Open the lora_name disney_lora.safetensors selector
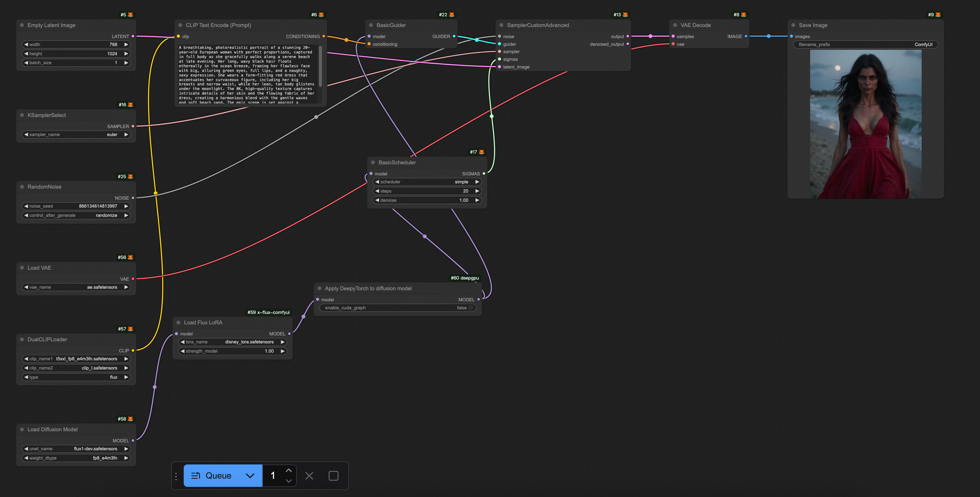 click(x=233, y=342)
